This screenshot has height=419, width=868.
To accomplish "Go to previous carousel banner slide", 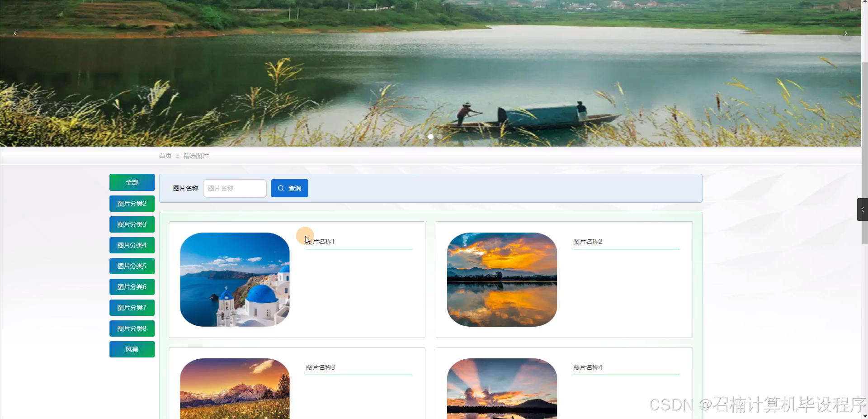I will (15, 33).
